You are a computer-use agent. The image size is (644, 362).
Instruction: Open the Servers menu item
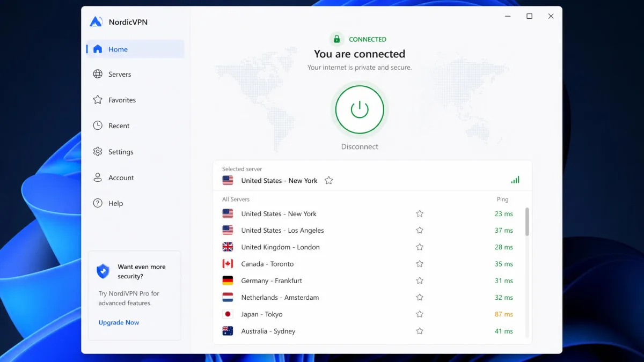[135, 74]
